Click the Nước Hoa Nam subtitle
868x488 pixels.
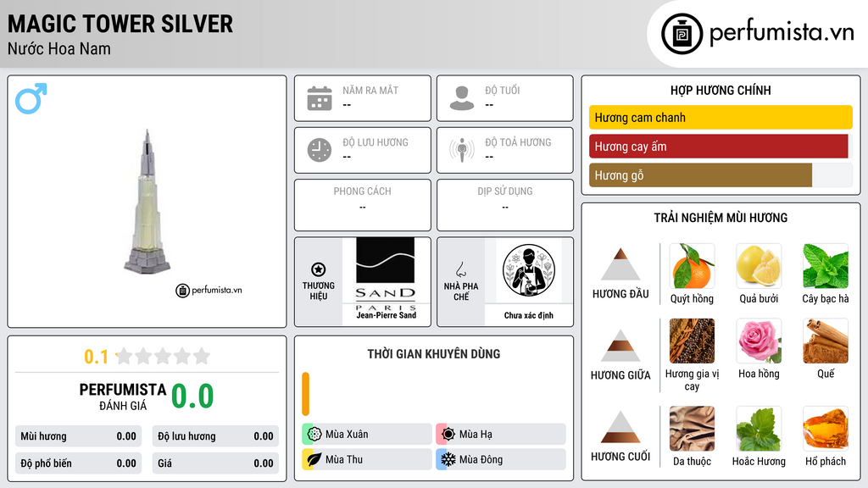coord(59,48)
